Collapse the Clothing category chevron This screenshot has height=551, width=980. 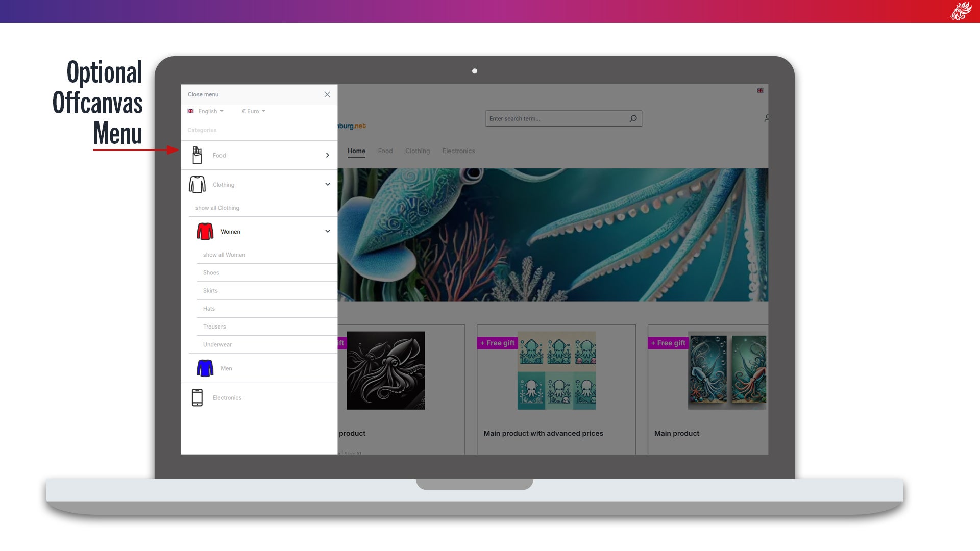[327, 184]
